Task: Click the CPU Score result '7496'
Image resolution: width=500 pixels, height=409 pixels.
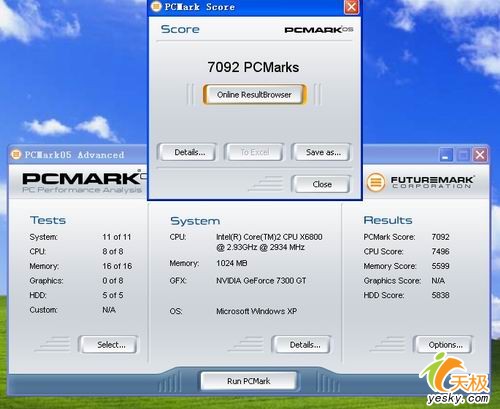Action: point(440,251)
